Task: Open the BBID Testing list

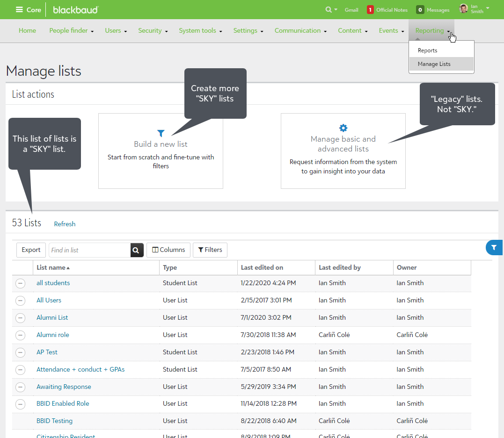Action: [54, 421]
